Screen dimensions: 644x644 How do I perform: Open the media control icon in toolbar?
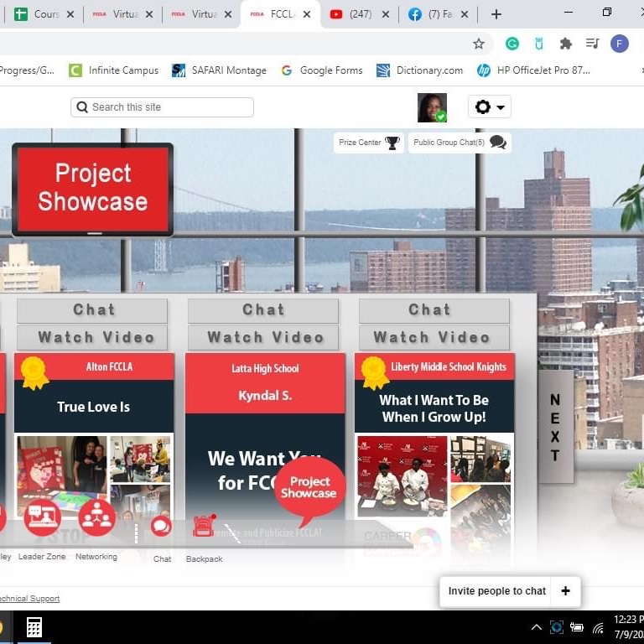592,43
